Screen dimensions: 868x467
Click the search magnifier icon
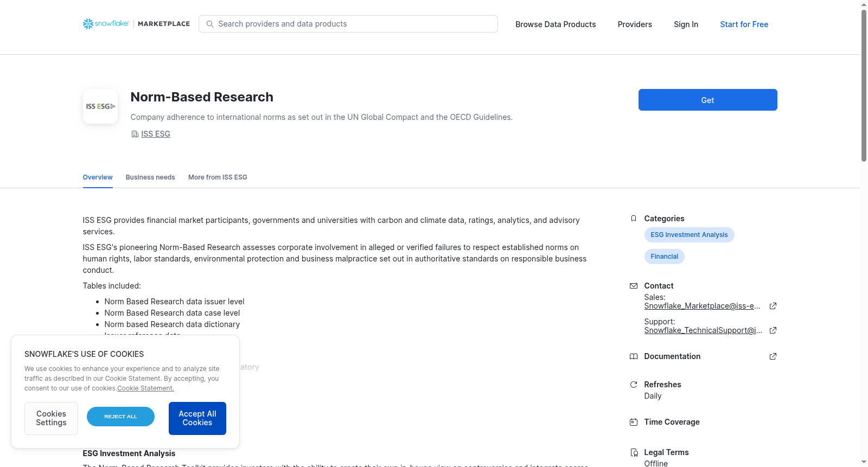click(210, 24)
